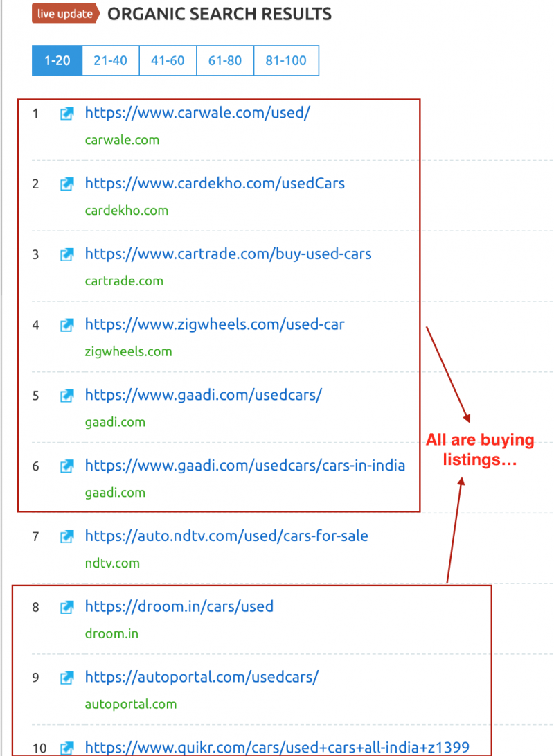Click the green cardekho.com domain text
Viewport: 554px width, 756px height.
coord(127,211)
